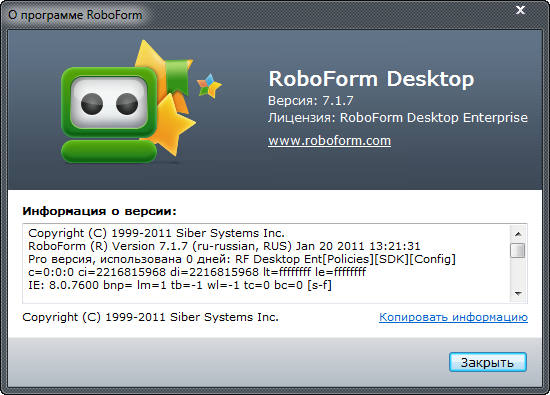Click the О программе RoboForm title bar
Viewport: 550px width, 395px height.
(x=75, y=15)
